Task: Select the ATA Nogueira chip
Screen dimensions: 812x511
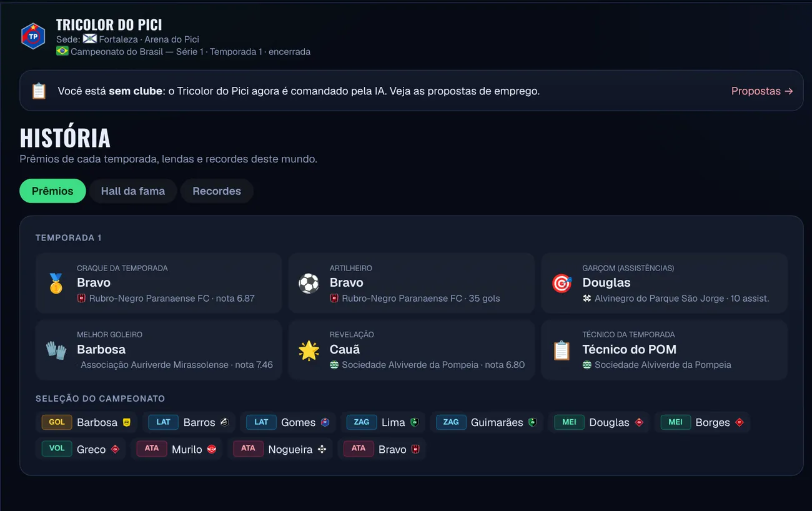Action: click(280, 449)
